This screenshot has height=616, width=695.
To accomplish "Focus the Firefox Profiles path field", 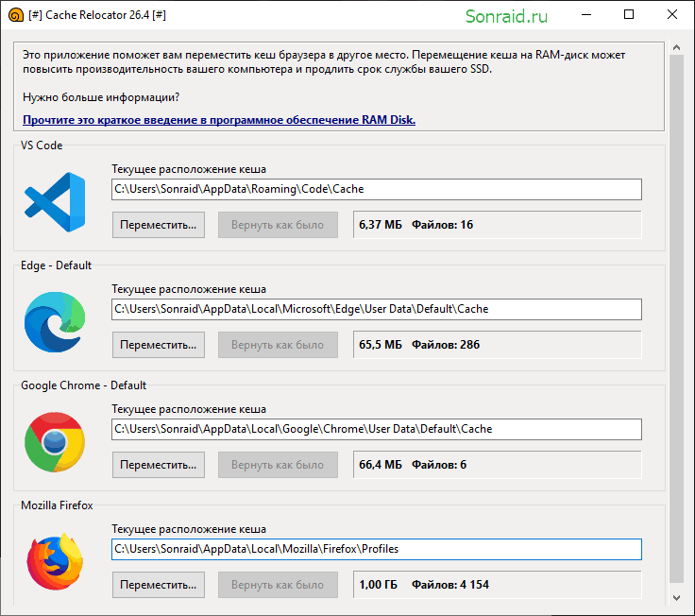I will coord(377,549).
